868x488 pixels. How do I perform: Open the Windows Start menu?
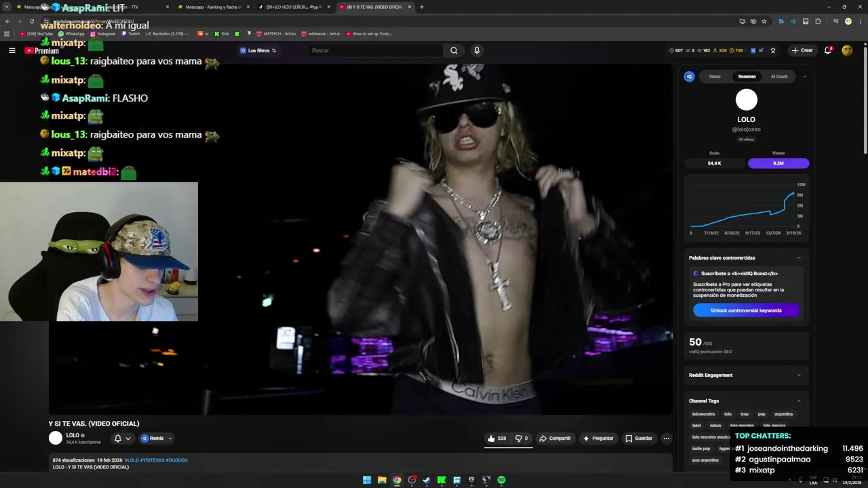(x=367, y=480)
